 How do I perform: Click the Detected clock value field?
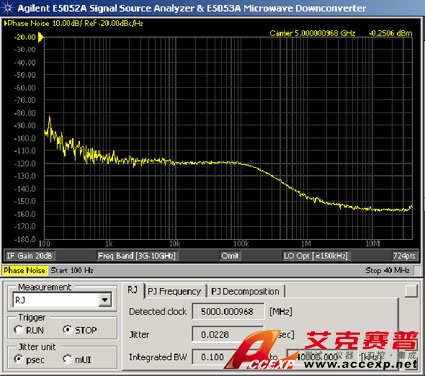[x=228, y=312]
